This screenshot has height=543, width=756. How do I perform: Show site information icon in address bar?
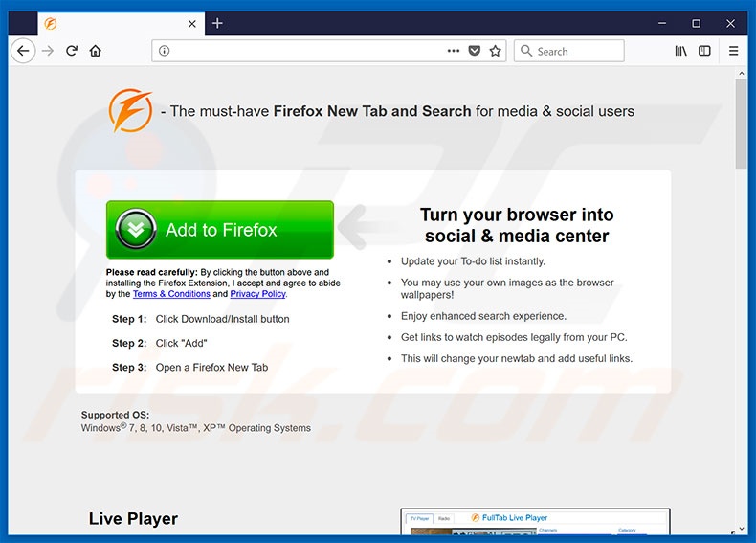pos(164,51)
